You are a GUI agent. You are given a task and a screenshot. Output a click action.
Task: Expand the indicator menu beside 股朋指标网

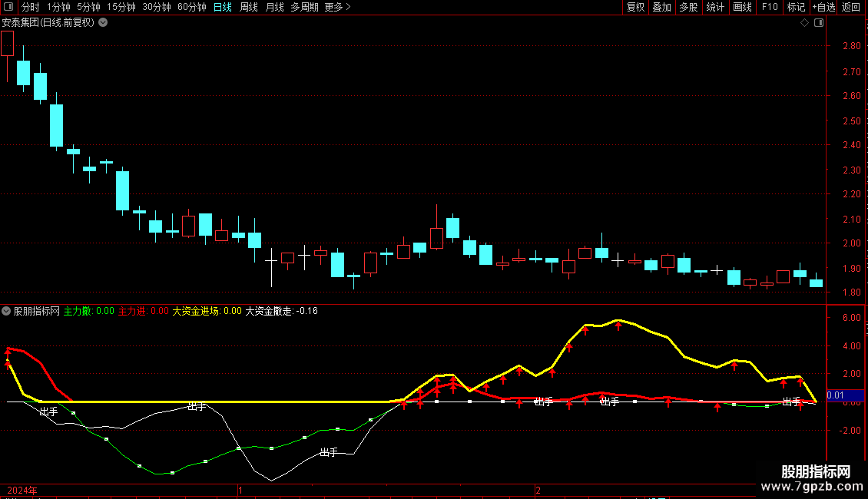point(6,311)
